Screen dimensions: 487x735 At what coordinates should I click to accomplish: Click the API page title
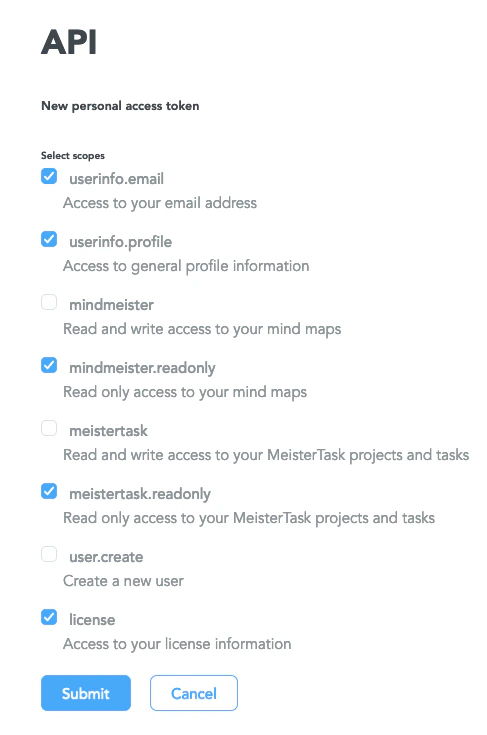click(69, 42)
